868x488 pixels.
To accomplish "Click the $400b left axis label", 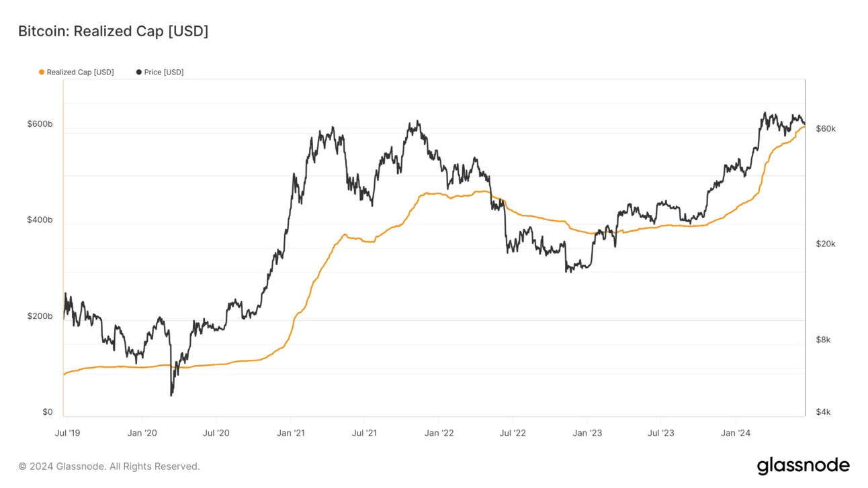I will click(x=40, y=220).
